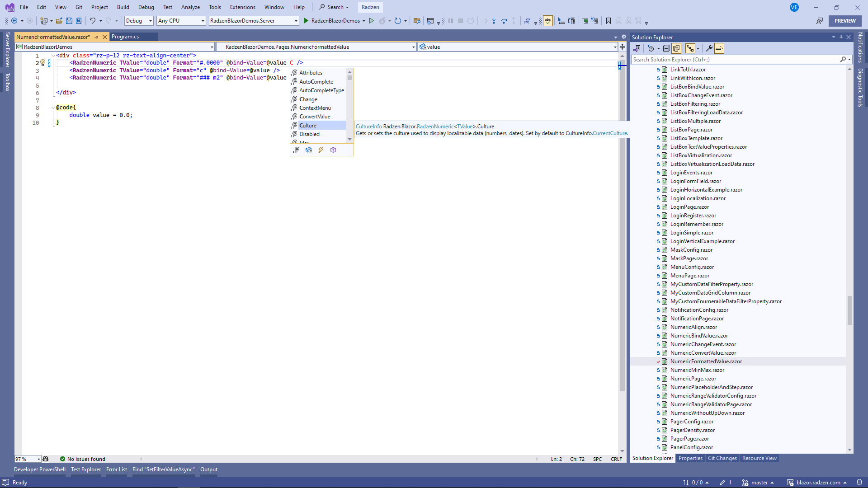Viewport: 868px width, 488px height.
Task: Click the Step Into debug icon
Action: tap(494, 21)
